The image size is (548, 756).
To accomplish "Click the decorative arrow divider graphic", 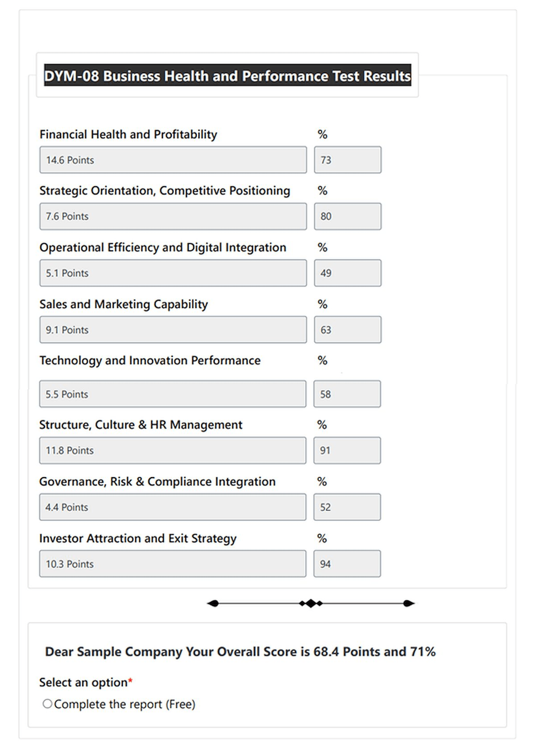I will pos(311,603).
